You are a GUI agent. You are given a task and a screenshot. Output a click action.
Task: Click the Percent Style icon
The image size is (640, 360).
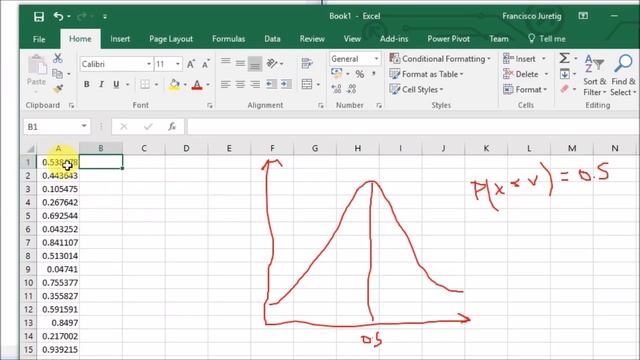point(360,74)
